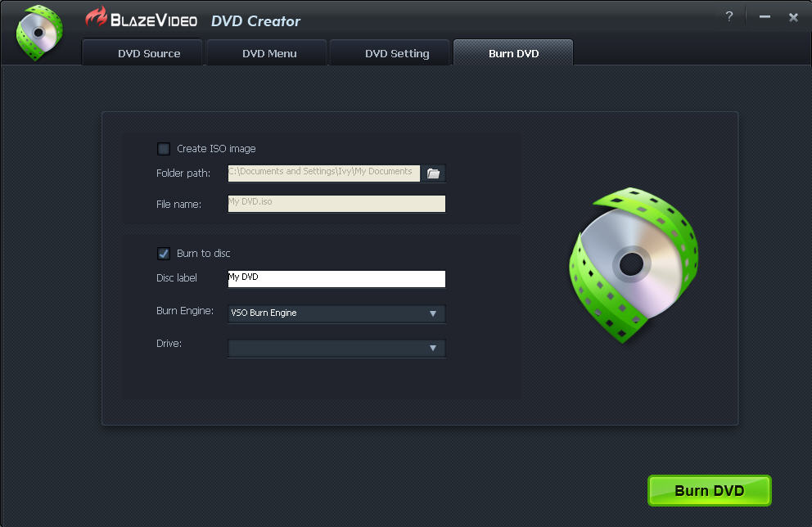Click the BlazeVideo flame logo
812x527 pixels.
[x=96, y=17]
